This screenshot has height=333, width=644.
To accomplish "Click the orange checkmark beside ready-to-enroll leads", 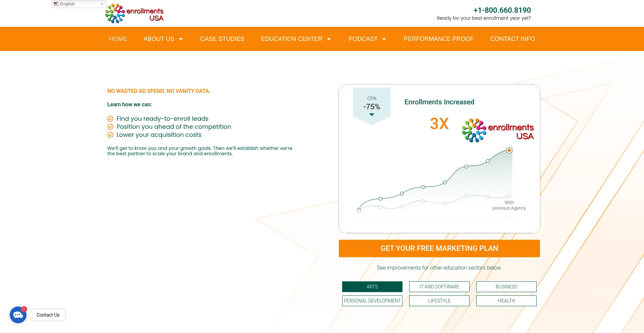I will pyautogui.click(x=110, y=119).
